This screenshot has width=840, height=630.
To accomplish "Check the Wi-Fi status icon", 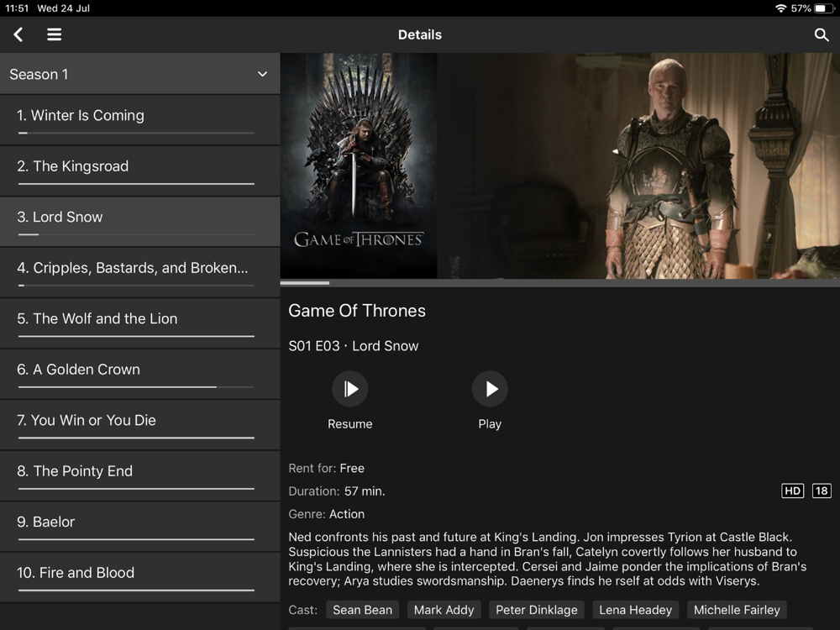I will pyautogui.click(x=780, y=8).
